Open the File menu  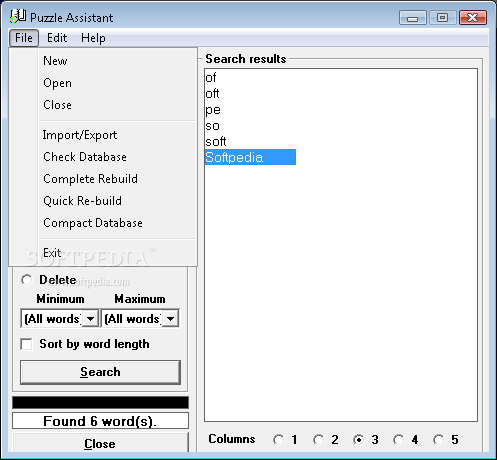click(24, 38)
